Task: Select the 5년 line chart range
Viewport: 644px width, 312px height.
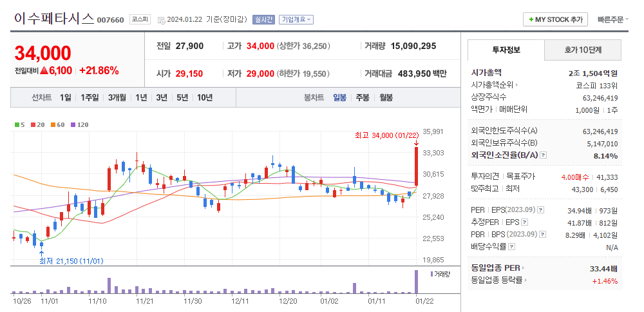Action: [182, 98]
